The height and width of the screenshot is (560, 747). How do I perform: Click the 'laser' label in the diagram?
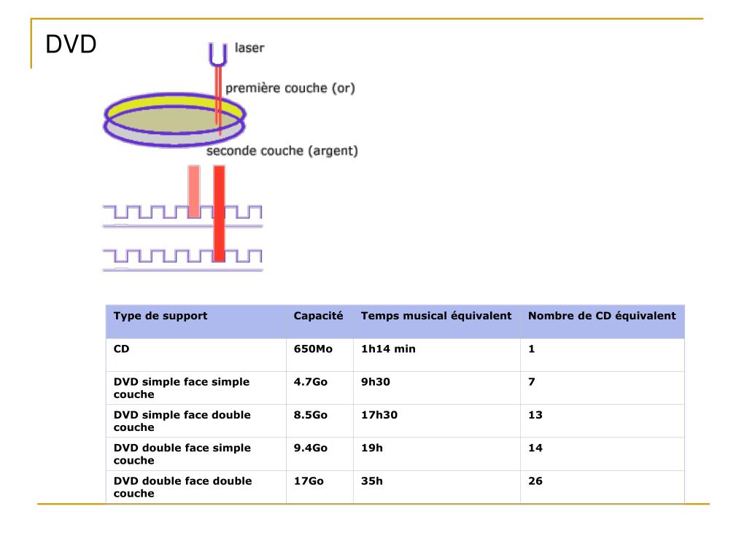click(249, 47)
